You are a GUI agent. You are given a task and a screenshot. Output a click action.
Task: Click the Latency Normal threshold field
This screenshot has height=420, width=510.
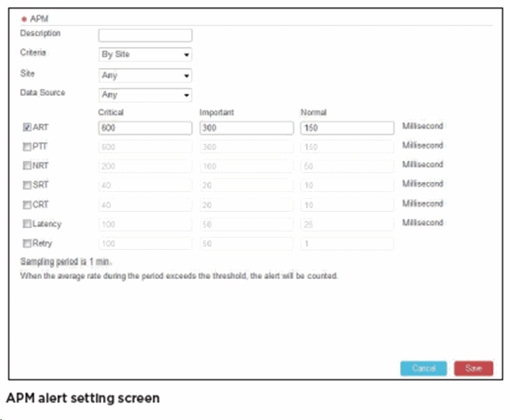pyautogui.click(x=347, y=224)
